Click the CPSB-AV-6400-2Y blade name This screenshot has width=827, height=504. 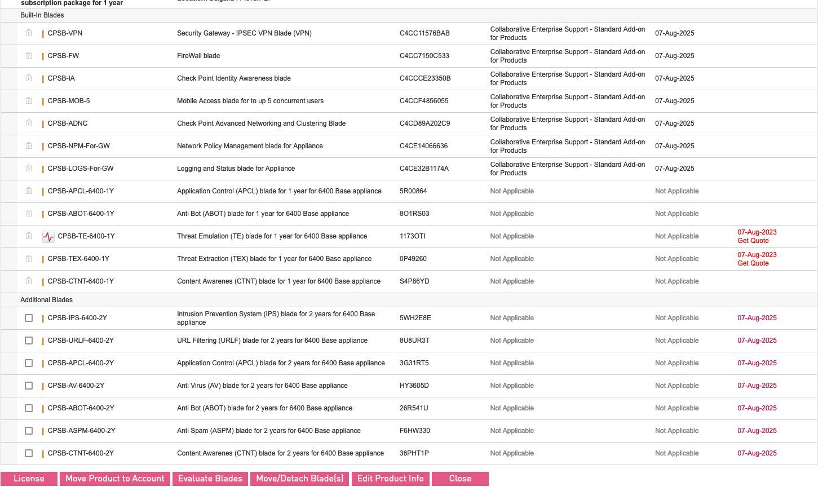click(x=76, y=386)
